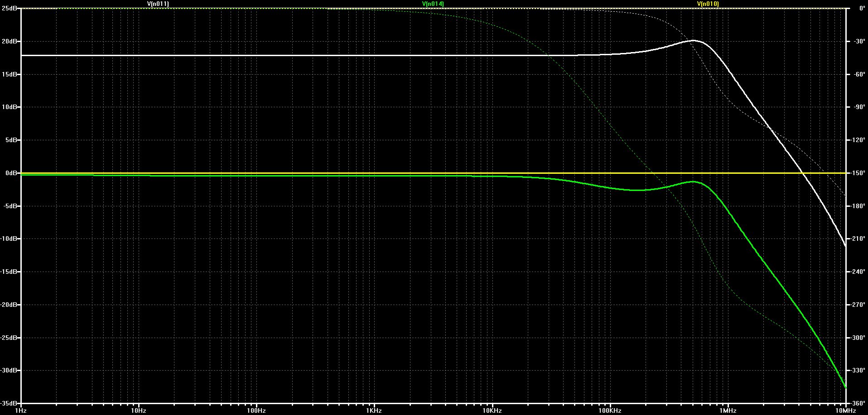Click the 1KHz frequency axis label
Viewport: 868px width, 415px height.
coord(374,410)
